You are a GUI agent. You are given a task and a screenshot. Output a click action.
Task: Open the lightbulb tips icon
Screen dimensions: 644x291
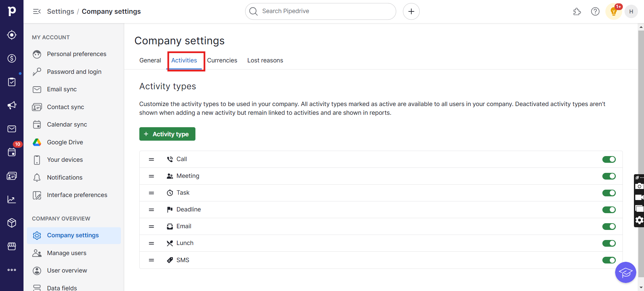[614, 12]
